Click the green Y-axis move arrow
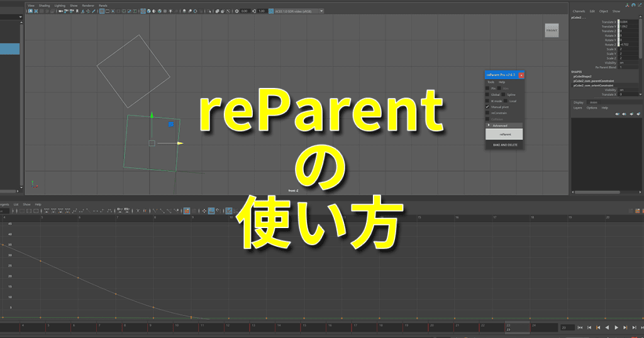 (151, 116)
